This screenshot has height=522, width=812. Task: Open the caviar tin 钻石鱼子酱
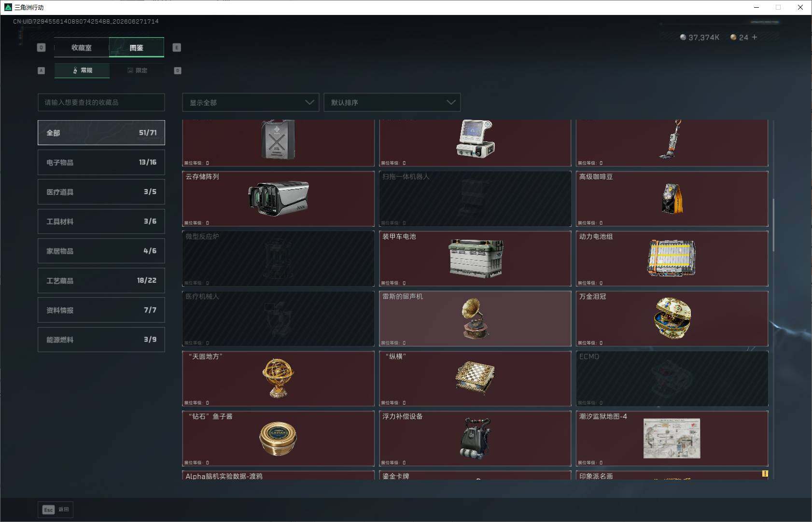pos(278,438)
